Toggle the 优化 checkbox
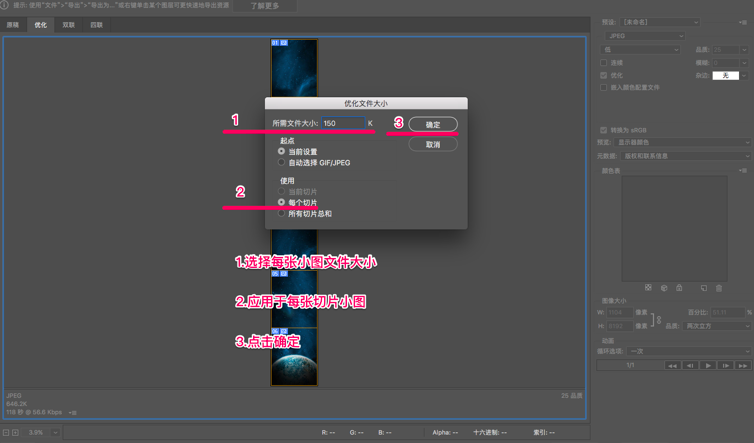 (x=604, y=75)
